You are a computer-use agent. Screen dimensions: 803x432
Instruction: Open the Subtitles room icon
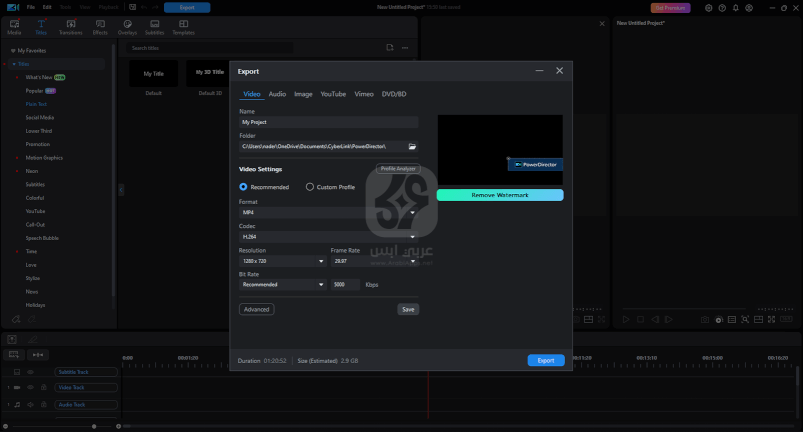(x=155, y=27)
